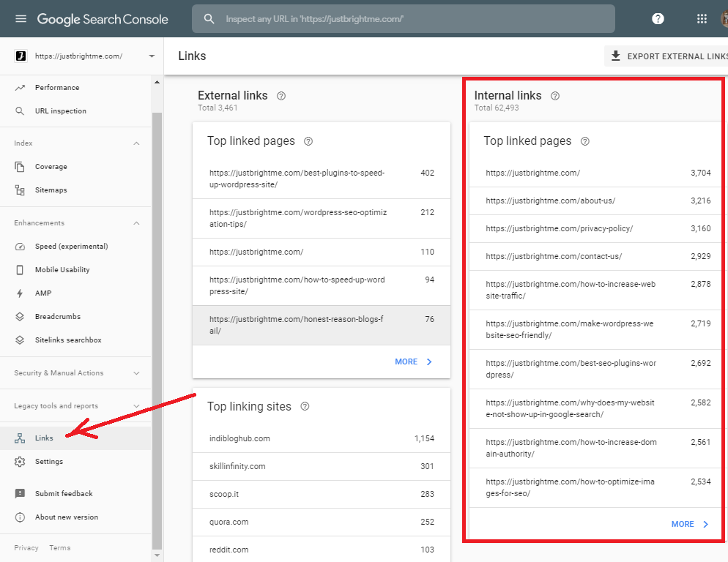This screenshot has width=728, height=562.
Task: Open Terms link in sidebar footer
Action: [60, 548]
